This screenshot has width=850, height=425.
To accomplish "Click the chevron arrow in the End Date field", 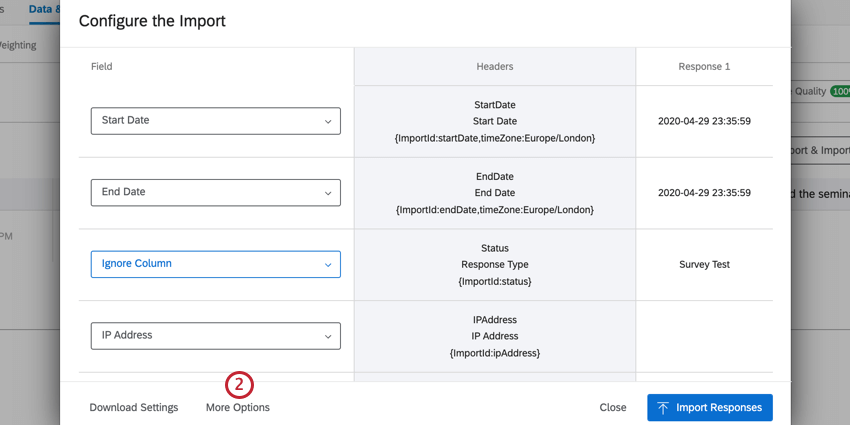I will pyautogui.click(x=328, y=193).
